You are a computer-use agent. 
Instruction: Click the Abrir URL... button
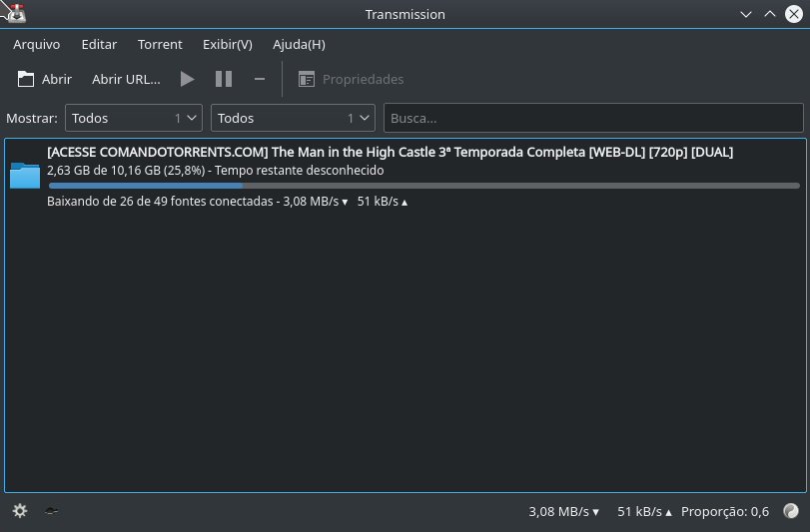pyautogui.click(x=126, y=79)
